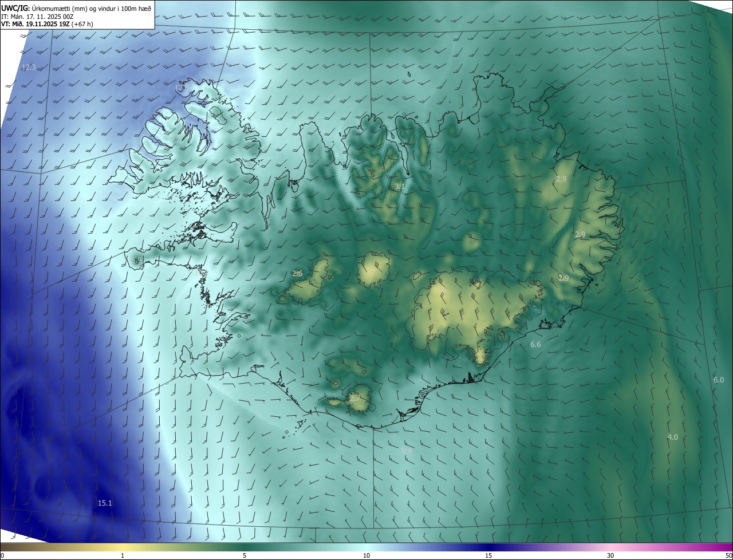Viewport: 733px width, 560px height.
Task: Click the 12.3 value label on map
Action: (29, 68)
